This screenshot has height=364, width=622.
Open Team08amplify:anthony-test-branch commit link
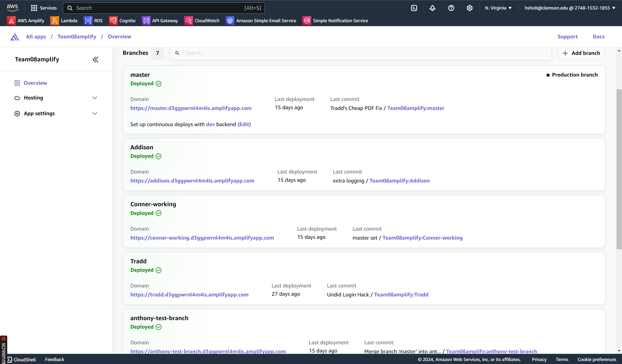(x=491, y=352)
